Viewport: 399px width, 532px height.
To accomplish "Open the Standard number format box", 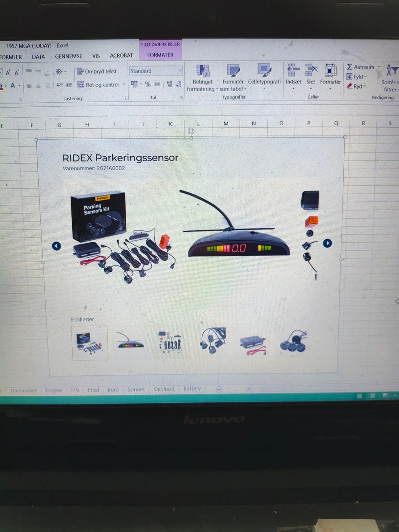I will coord(155,71).
